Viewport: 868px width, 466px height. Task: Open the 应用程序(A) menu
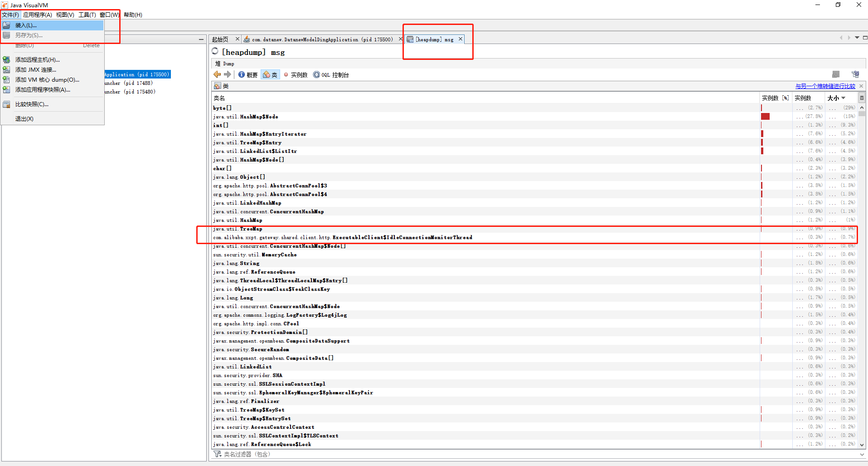[x=37, y=15]
